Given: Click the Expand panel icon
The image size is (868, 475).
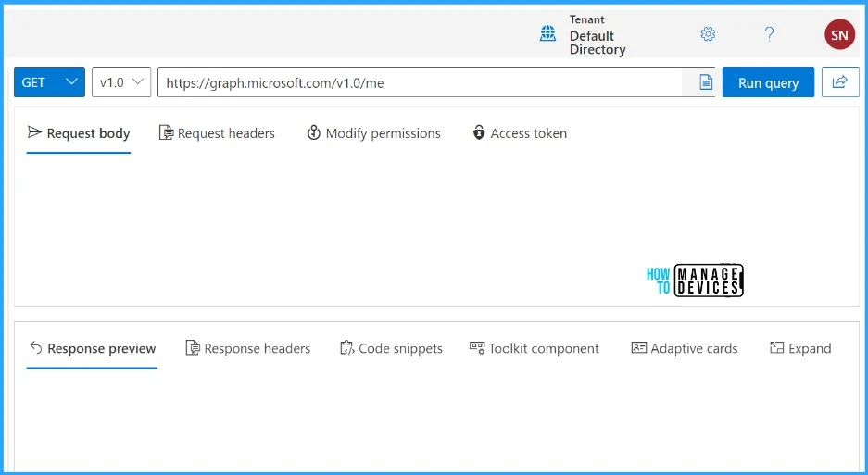Looking at the screenshot, I should [x=776, y=347].
